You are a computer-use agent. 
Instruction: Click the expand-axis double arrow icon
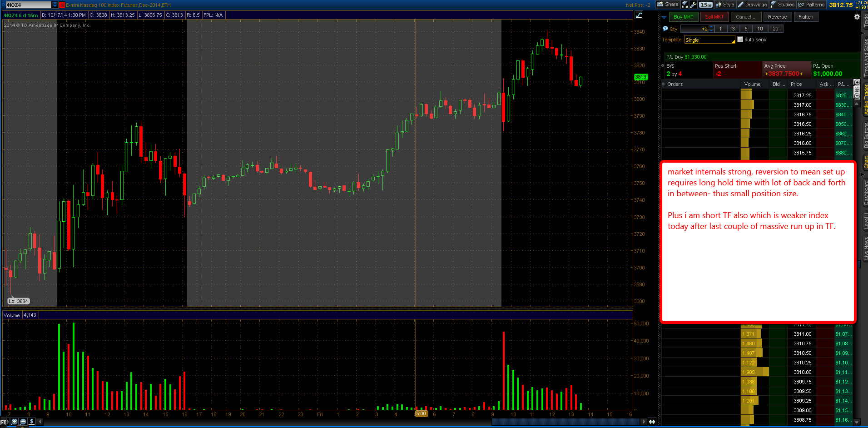652,422
